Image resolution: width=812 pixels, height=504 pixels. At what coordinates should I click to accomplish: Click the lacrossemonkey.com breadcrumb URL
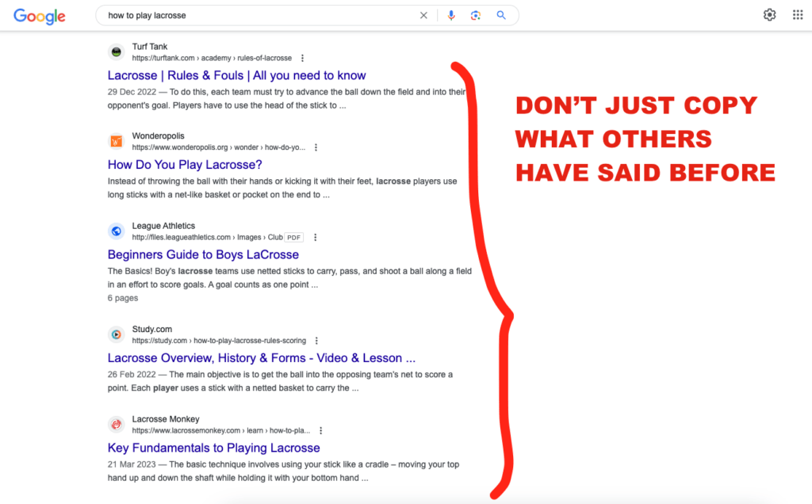221,430
